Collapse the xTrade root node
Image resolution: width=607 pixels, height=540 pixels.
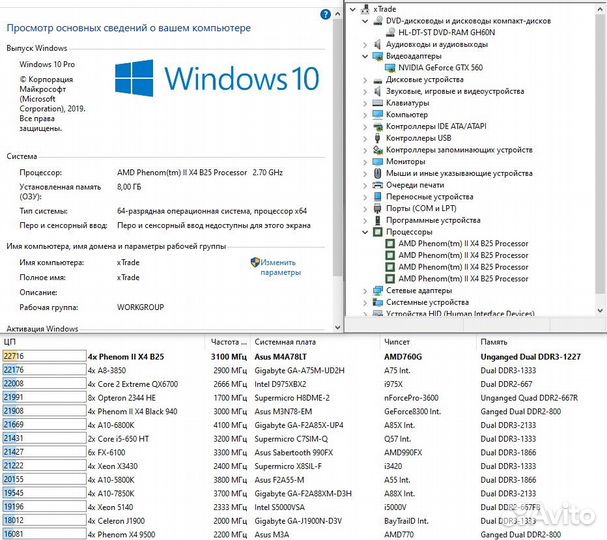pos(353,9)
